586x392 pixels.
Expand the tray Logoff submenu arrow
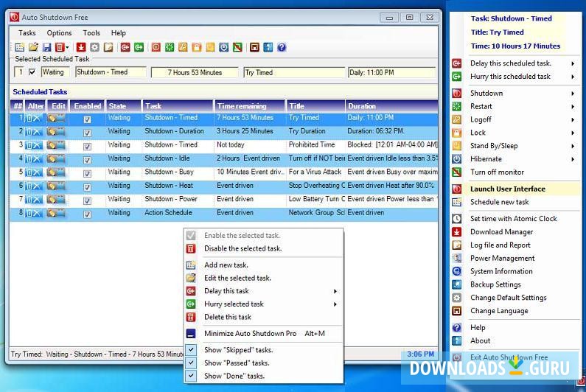tap(573, 119)
